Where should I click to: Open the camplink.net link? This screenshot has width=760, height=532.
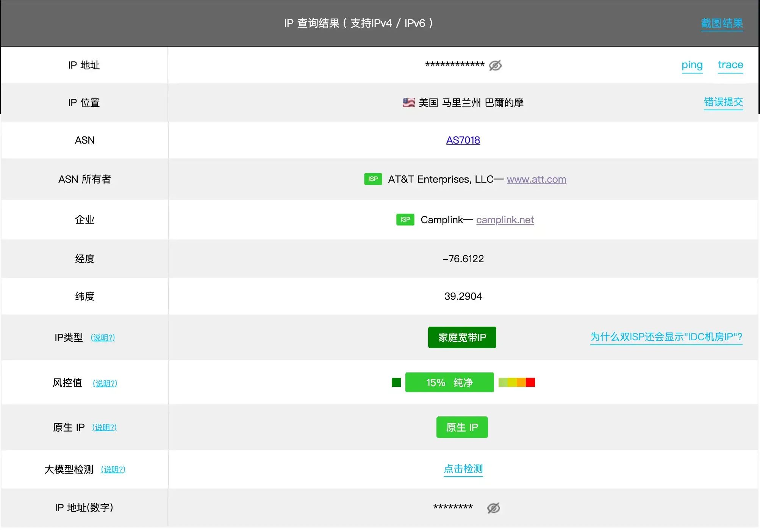point(505,219)
